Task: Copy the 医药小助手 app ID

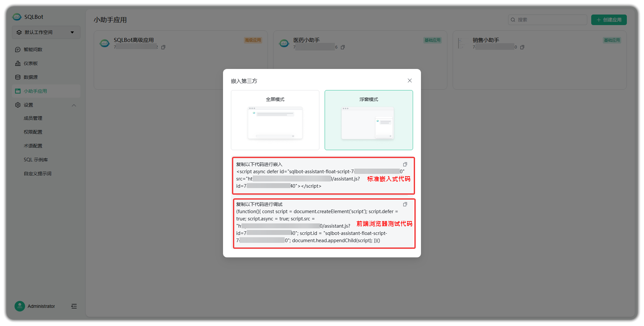Action: (x=343, y=47)
